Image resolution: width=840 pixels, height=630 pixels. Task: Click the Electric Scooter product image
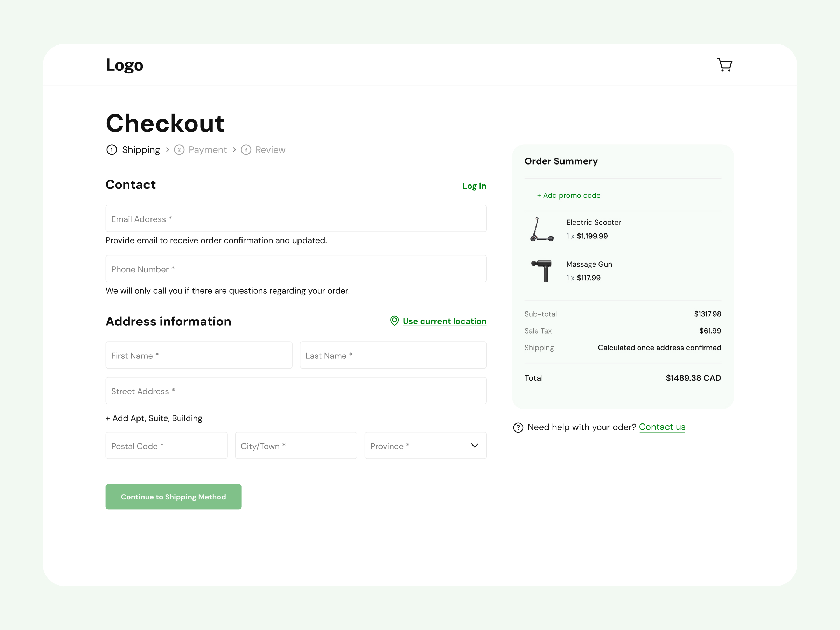[542, 229]
